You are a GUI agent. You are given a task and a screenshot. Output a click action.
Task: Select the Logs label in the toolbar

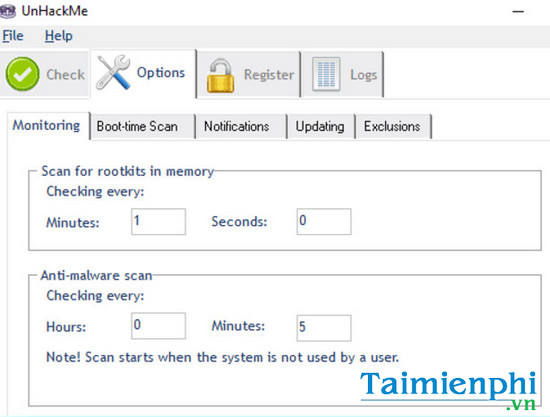pyautogui.click(x=364, y=75)
